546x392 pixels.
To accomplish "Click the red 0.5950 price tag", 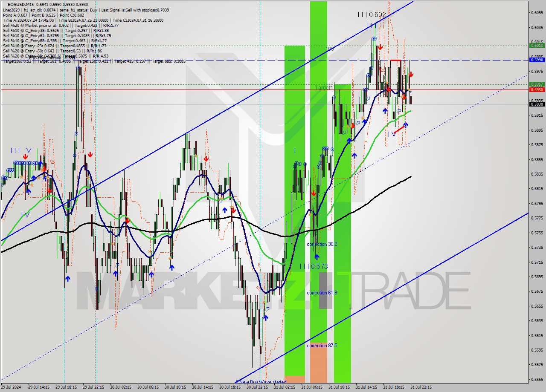I will click(537, 89).
